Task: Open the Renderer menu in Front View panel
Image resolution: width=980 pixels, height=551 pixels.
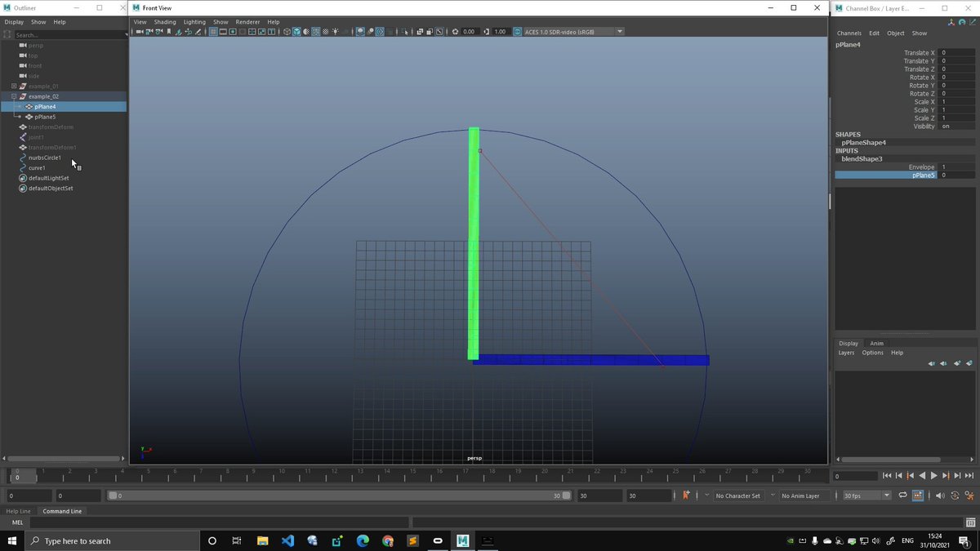Action: pyautogui.click(x=247, y=22)
